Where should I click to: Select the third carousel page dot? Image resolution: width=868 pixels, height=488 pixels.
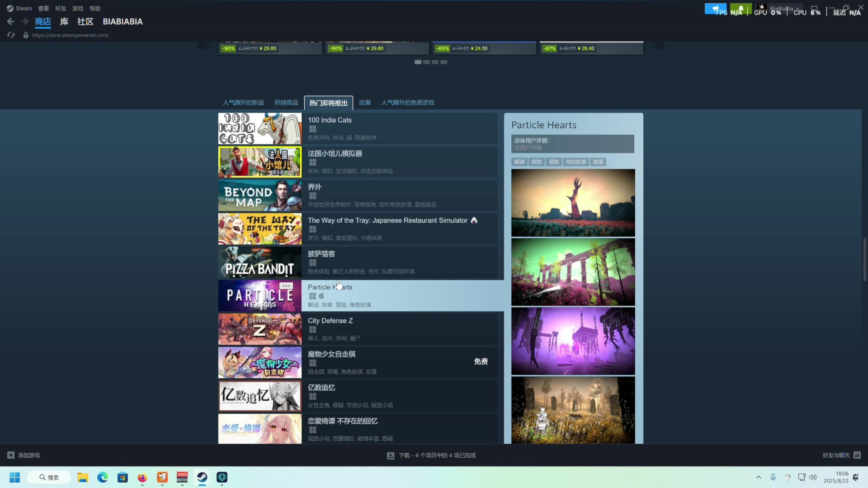click(x=435, y=62)
